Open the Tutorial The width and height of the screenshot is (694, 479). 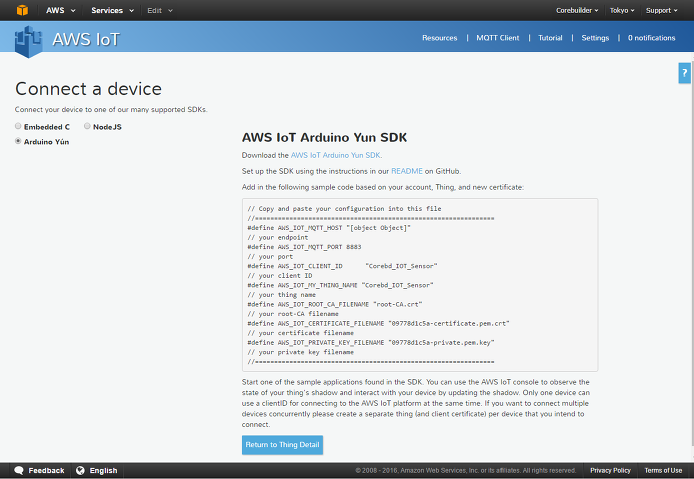click(x=550, y=38)
